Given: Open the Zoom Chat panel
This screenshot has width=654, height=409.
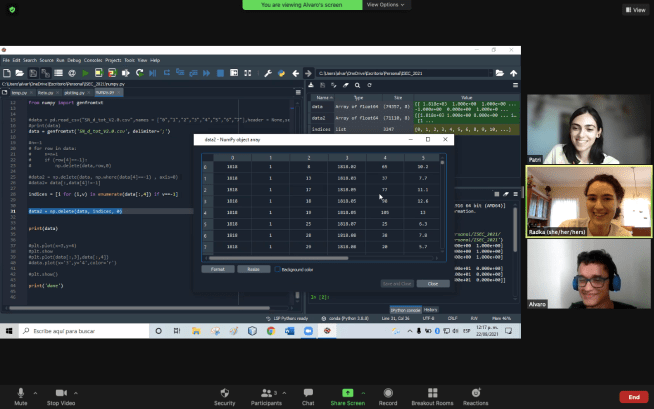Looking at the screenshot, I should click(x=308, y=392).
